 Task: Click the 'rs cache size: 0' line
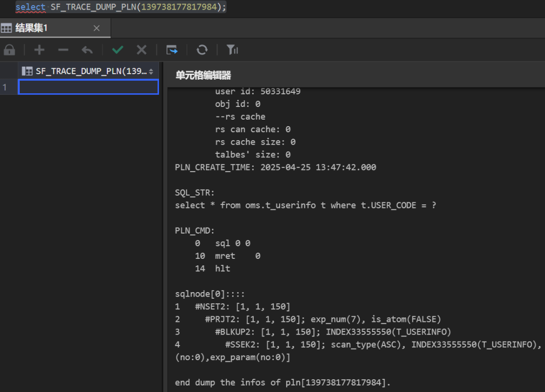pos(255,142)
